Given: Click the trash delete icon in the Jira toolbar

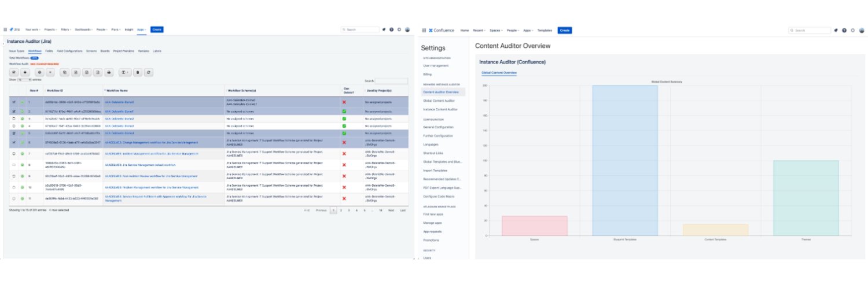Looking at the screenshot, I should point(137,72).
